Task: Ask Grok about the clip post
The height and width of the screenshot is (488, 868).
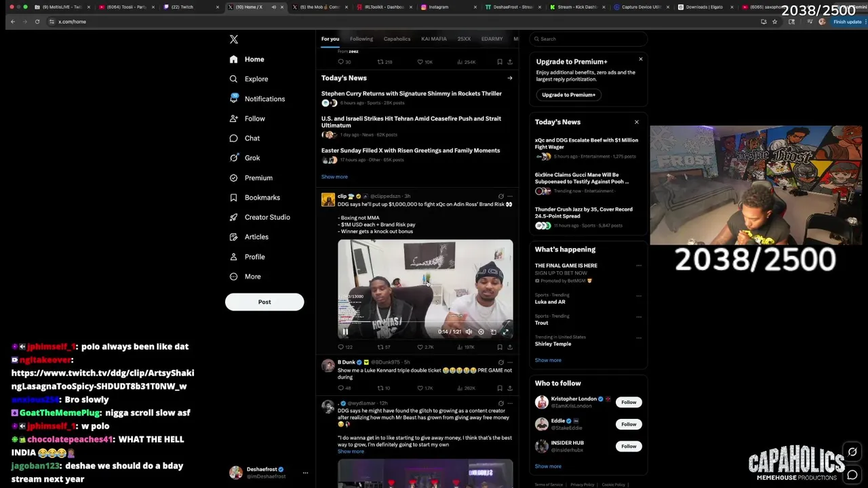Action: pyautogui.click(x=501, y=197)
